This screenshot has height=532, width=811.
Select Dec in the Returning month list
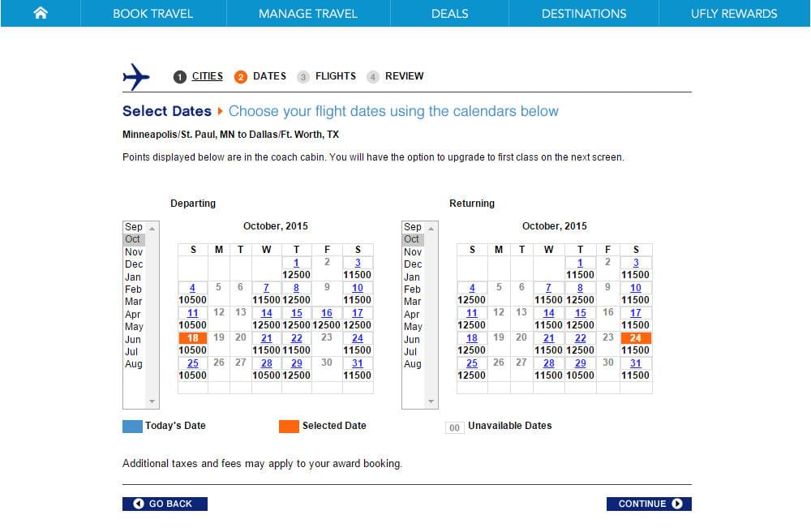(413, 264)
